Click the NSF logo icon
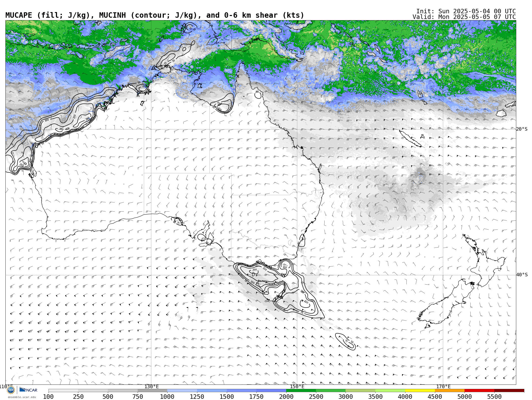532x400 pixels. pos(11,390)
